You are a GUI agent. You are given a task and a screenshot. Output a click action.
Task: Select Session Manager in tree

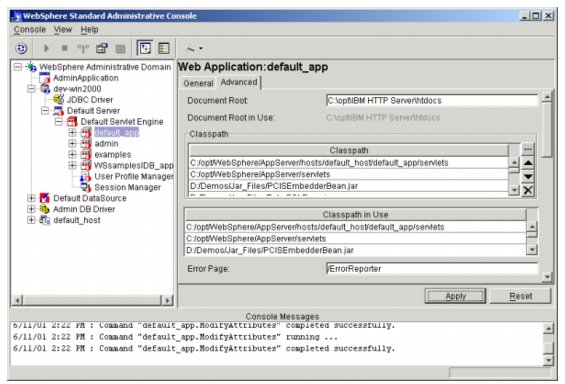pos(128,187)
